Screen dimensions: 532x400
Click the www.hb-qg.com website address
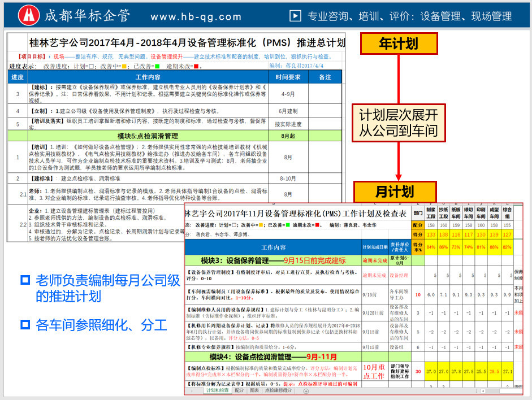[196, 17]
